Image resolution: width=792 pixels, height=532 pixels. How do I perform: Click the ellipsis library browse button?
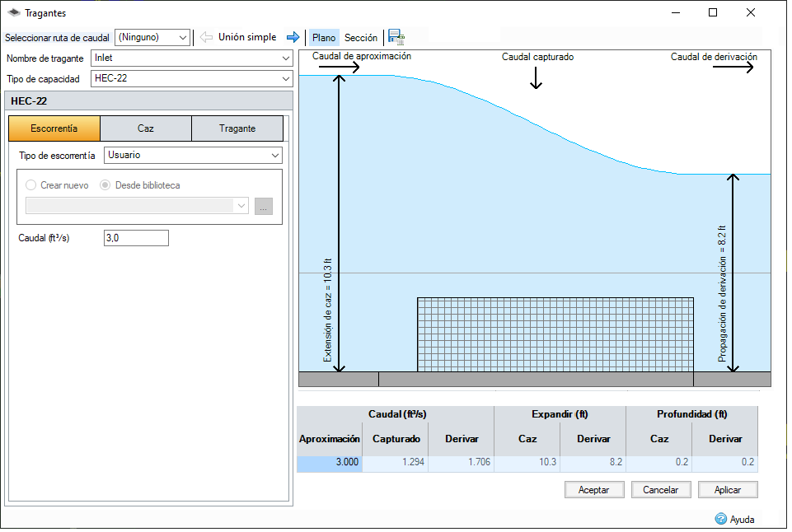(264, 206)
